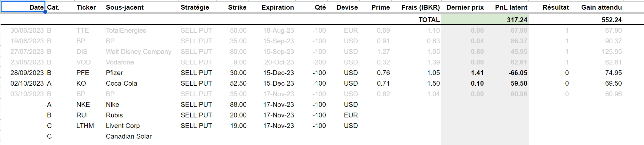Image resolution: width=644 pixels, height=145 pixels.
Task: Select the Stratégie column header
Action: (195, 7)
